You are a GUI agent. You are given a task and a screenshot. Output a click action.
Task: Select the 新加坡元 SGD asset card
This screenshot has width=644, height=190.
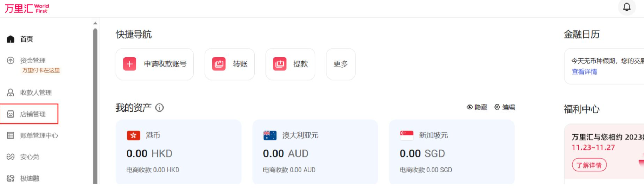pos(452,152)
